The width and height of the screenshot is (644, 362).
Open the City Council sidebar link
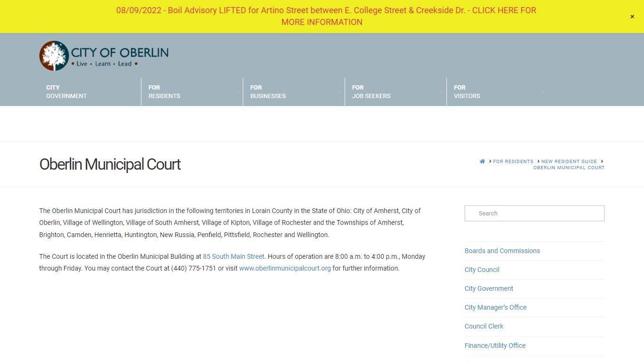tap(482, 270)
